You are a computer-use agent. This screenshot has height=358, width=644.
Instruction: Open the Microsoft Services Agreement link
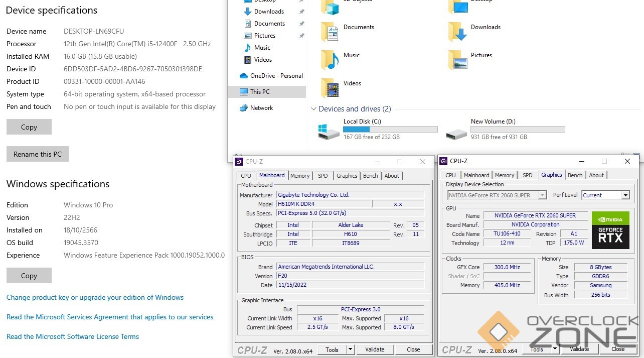tap(110, 317)
